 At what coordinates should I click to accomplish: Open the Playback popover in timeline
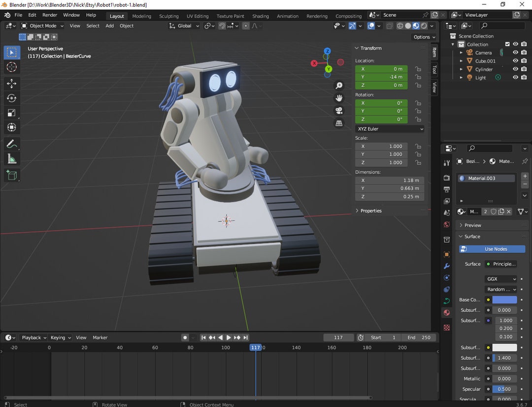click(33, 338)
